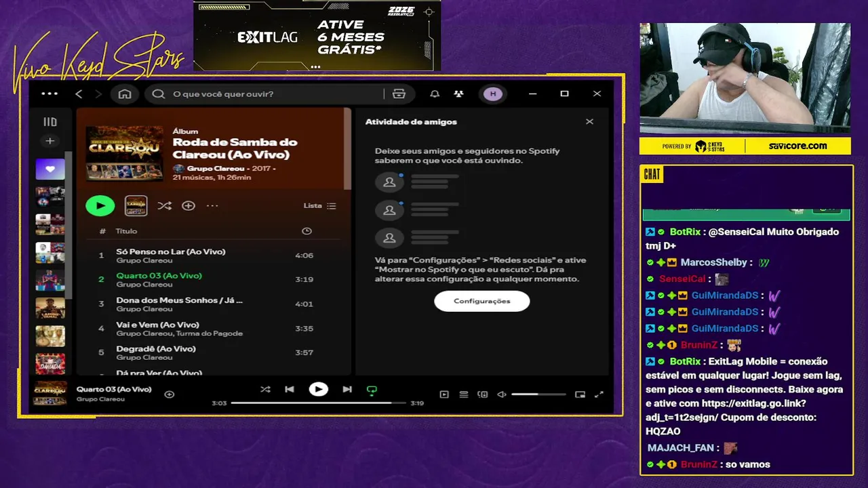The image size is (868, 488).
Task: Open the Clareou album cover image
Action: coord(125,152)
